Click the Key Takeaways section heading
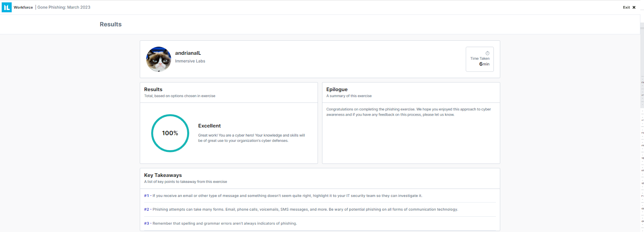644x232 pixels. [163, 175]
